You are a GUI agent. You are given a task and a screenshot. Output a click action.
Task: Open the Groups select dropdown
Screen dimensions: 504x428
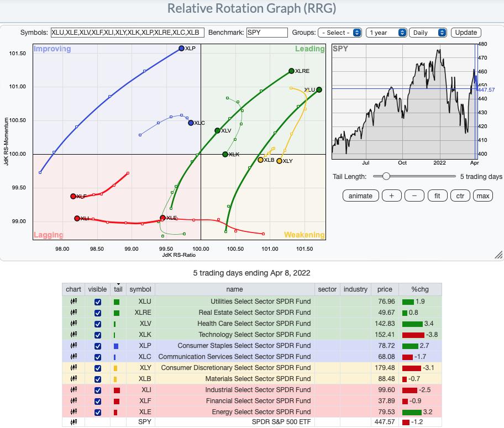pos(340,33)
